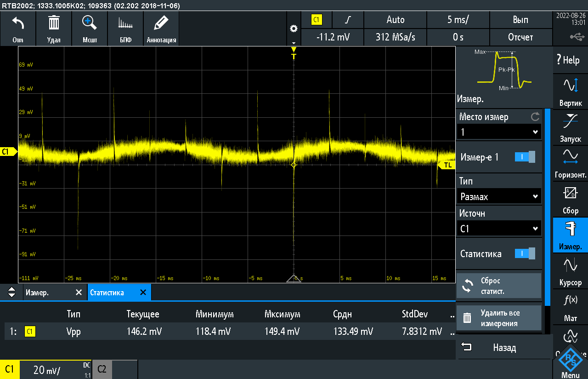Click the Delete (Удал) trash icon
588x379 pixels.
pyautogui.click(x=54, y=23)
